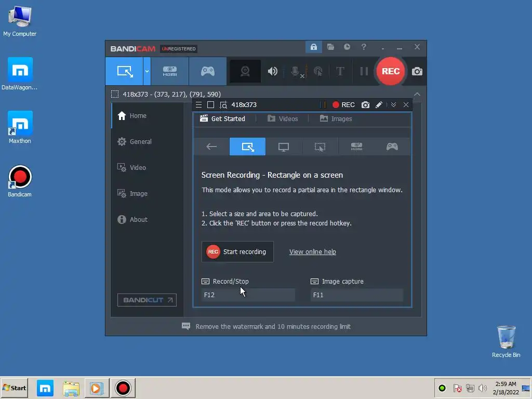Take screenshot with main toolbar camera icon
The width and height of the screenshot is (532, 399).
[417, 72]
